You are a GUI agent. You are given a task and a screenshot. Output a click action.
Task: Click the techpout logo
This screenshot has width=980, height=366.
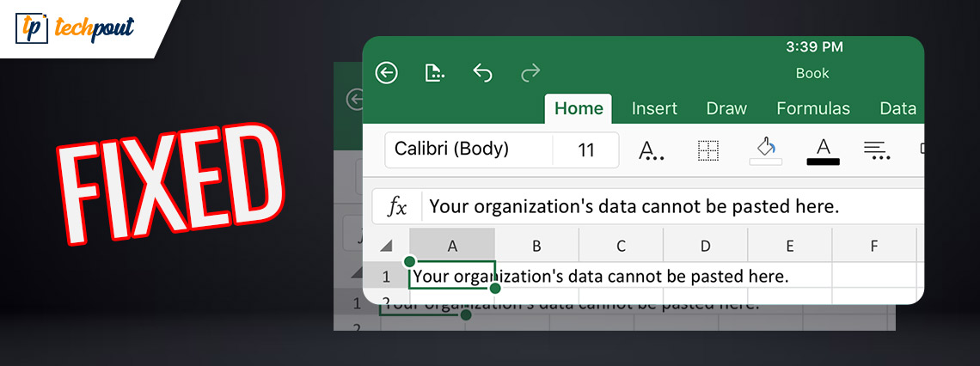point(75,29)
